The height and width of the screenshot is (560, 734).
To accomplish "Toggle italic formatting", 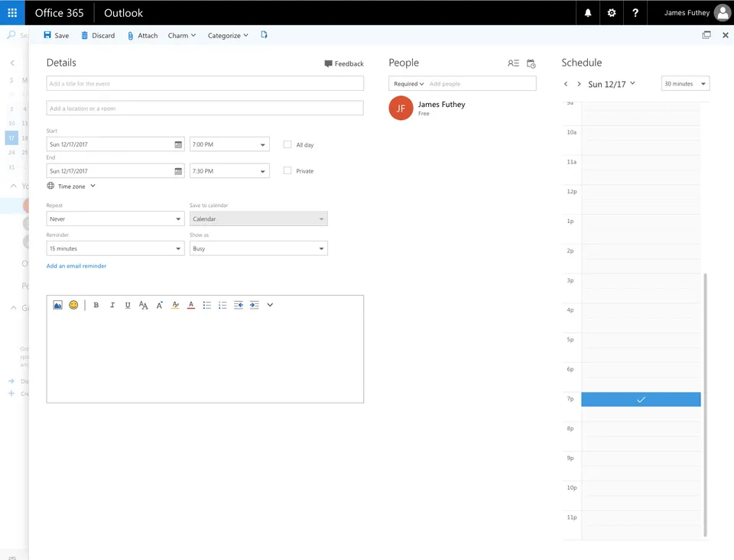I will [x=112, y=305].
